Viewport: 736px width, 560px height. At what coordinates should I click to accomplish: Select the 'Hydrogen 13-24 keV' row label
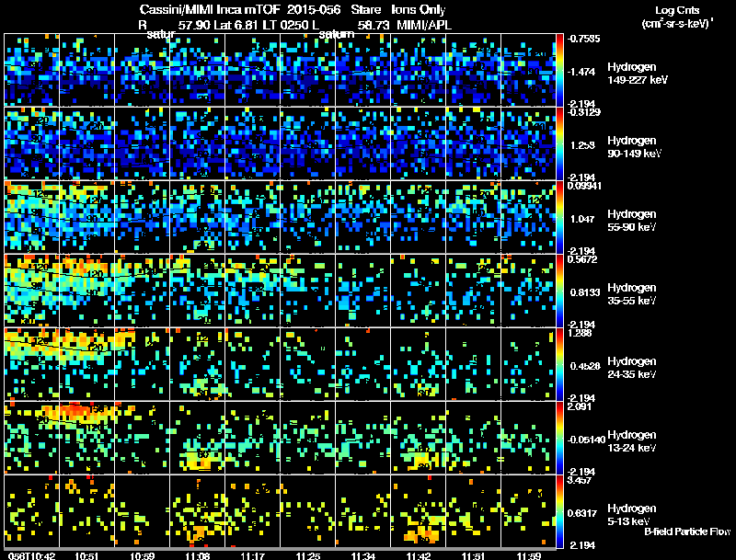632,441
